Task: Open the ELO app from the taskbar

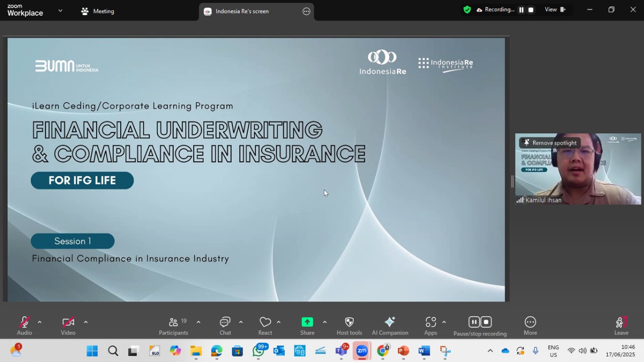Action: tap(154, 351)
